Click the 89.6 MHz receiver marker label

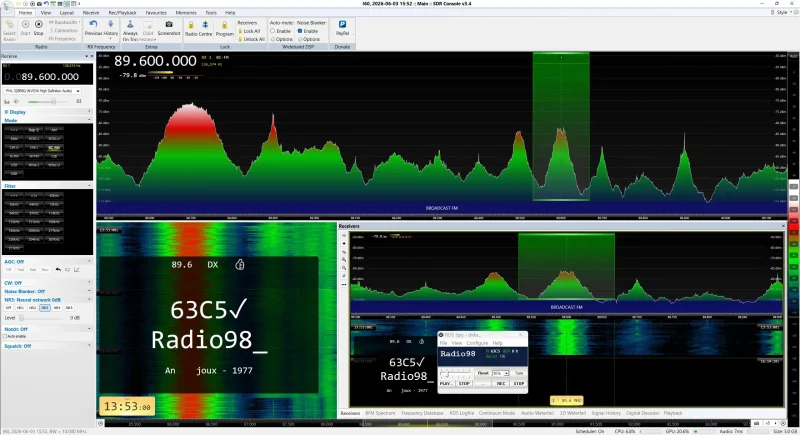566,400
